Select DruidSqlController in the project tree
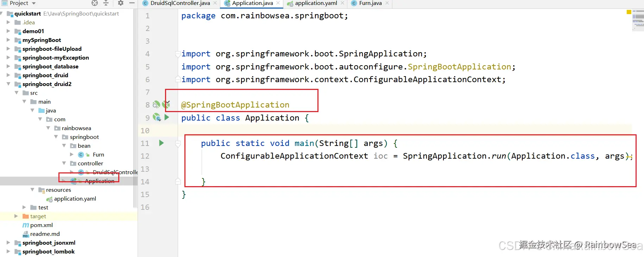This screenshot has height=257, width=644. [115, 172]
